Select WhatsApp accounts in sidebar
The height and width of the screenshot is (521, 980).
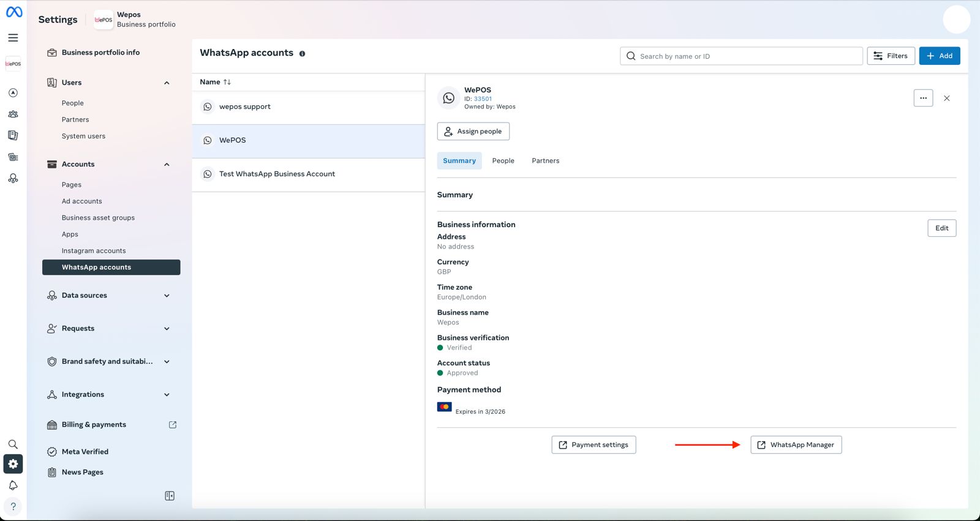coord(111,268)
